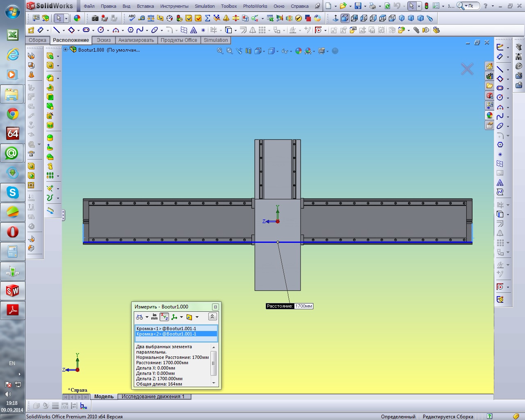Open the Units/Precision in-mm button
525x420 pixels.
coord(154,317)
